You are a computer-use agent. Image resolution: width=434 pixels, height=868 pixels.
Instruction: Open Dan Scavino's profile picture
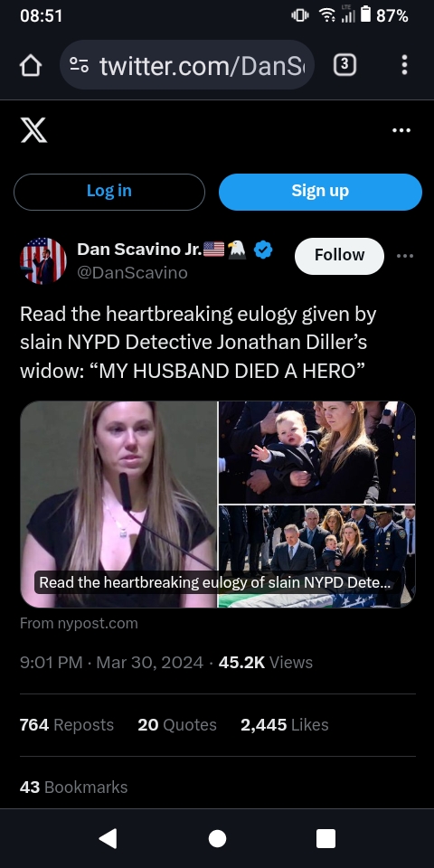point(43,260)
